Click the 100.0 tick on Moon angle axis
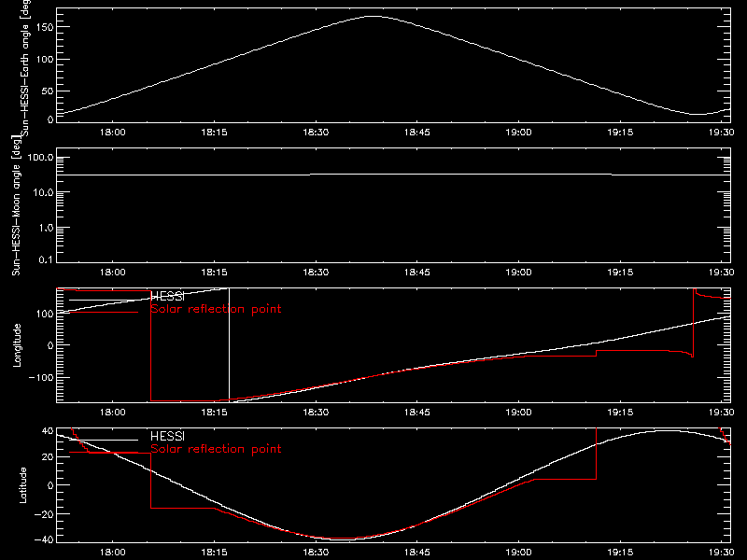747x560 pixels. (40, 157)
